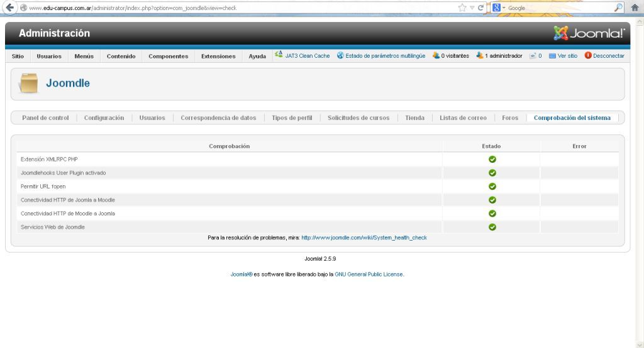Click the Joomla! logo in header
Viewport: 644px width, 348px height.
click(x=589, y=33)
